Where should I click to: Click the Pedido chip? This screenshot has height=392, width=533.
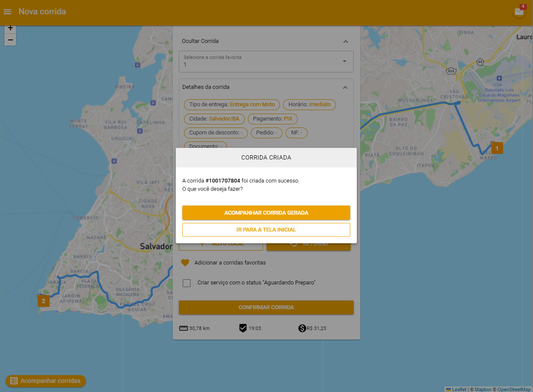tap(266, 132)
